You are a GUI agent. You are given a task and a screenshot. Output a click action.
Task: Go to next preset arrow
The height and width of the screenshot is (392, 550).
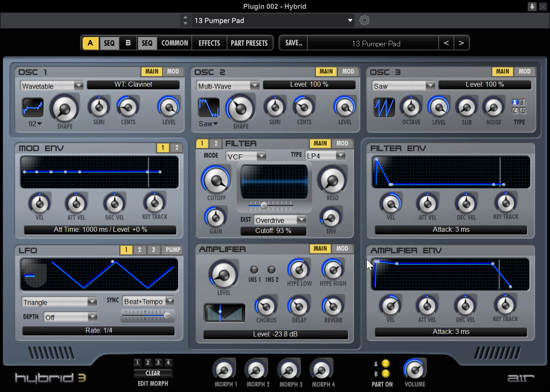coord(461,43)
